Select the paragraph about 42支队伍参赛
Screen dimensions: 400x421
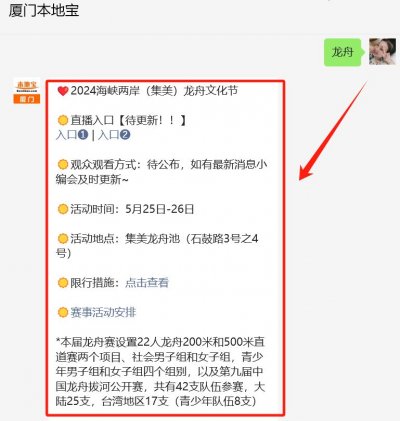(160, 371)
